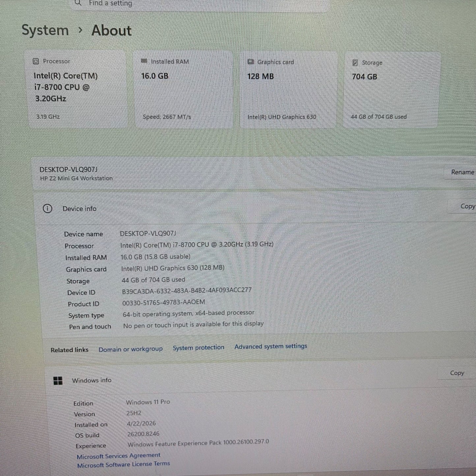Viewport: 476px width, 476px height.
Task: Click Intel(R) UHD Graphics 630 card text
Action: point(282,117)
